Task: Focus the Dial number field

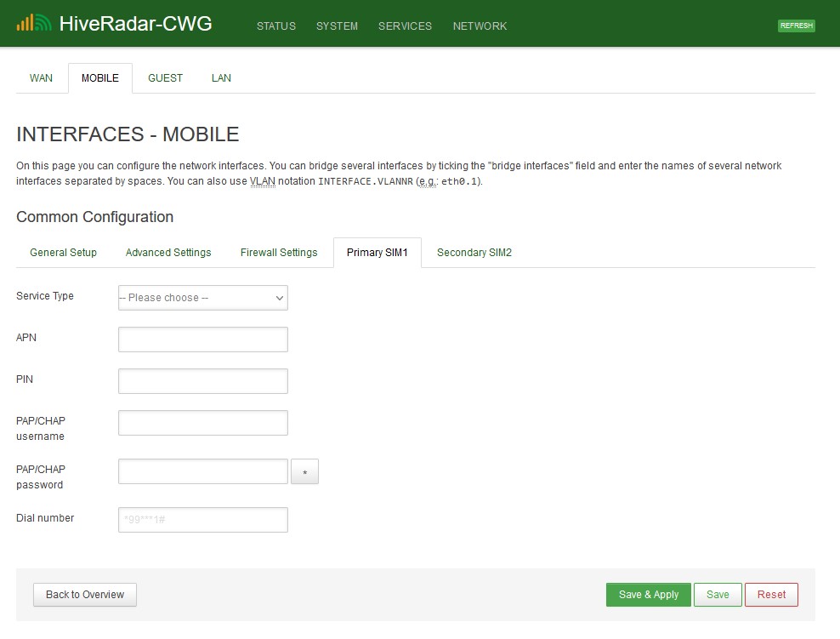Action: point(203,520)
